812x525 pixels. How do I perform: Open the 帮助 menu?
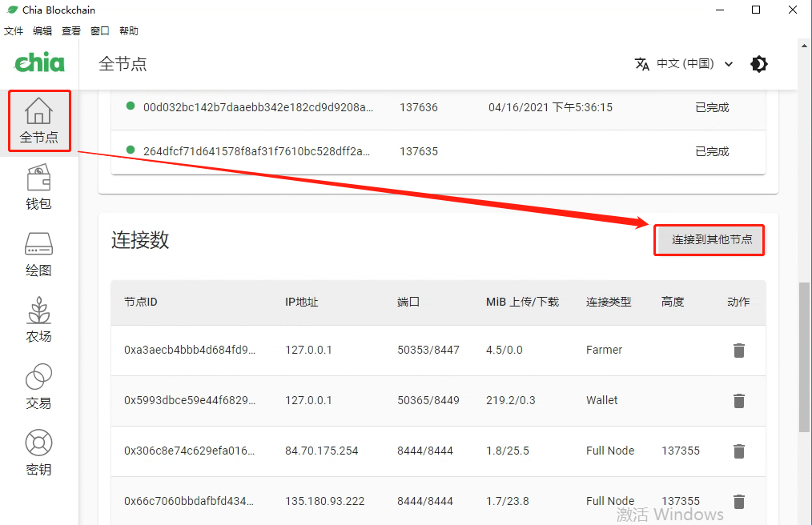point(128,30)
